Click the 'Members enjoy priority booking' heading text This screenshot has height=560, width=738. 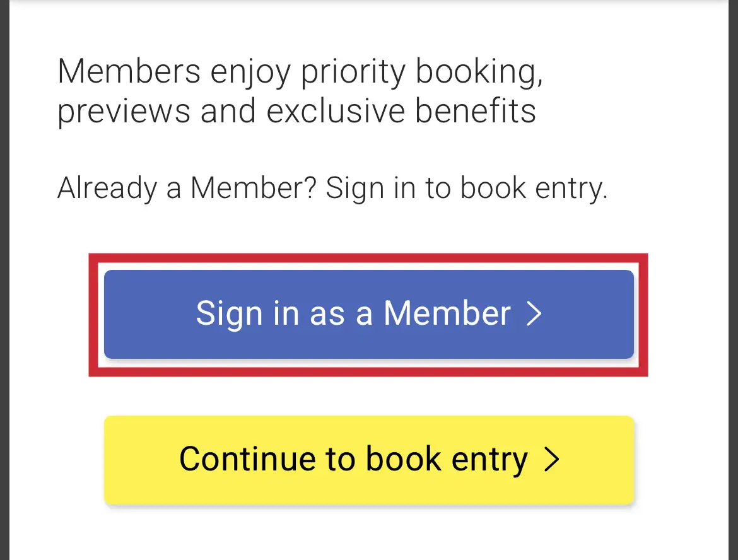coord(300,72)
